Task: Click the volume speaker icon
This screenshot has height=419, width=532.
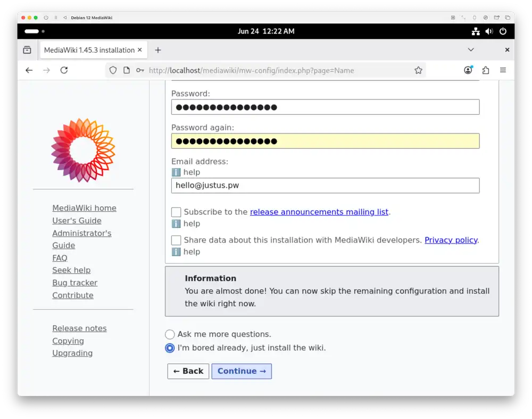Action: pos(489,31)
